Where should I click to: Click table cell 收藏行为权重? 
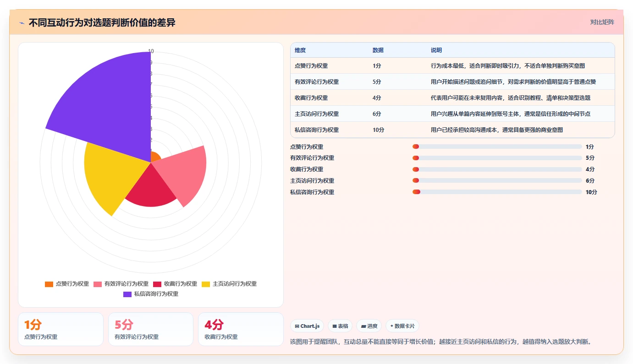(311, 98)
